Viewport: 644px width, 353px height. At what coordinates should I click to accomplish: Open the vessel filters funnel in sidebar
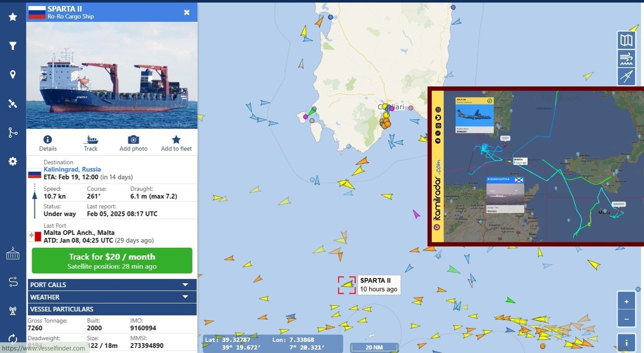point(13,45)
